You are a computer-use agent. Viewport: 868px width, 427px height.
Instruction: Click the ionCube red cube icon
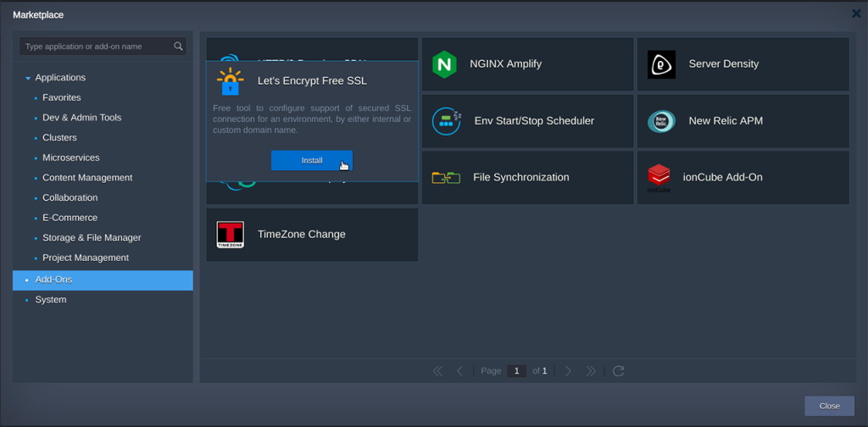[659, 178]
